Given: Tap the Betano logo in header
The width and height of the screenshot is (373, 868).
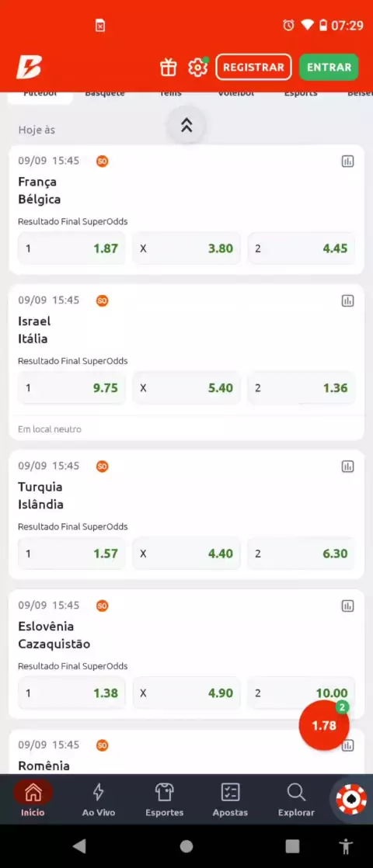Looking at the screenshot, I should pos(29,68).
